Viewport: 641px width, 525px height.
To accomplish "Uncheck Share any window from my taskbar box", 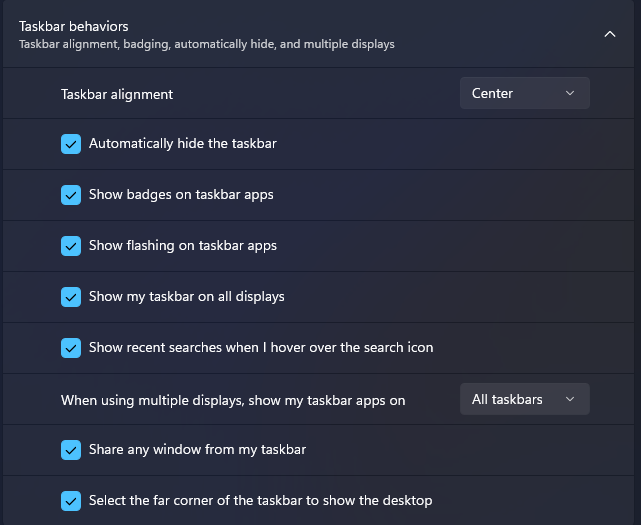I will pyautogui.click(x=71, y=450).
